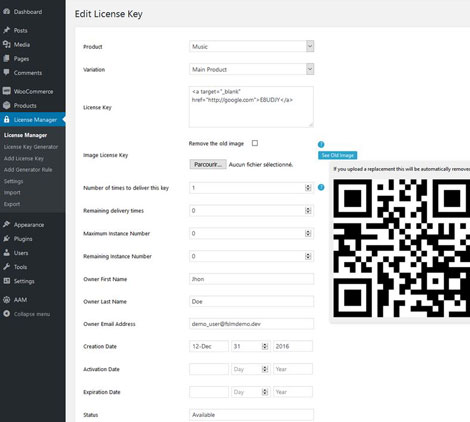Click in the License Key textarea
Image resolution: width=470 pixels, height=422 pixels.
coord(251,107)
